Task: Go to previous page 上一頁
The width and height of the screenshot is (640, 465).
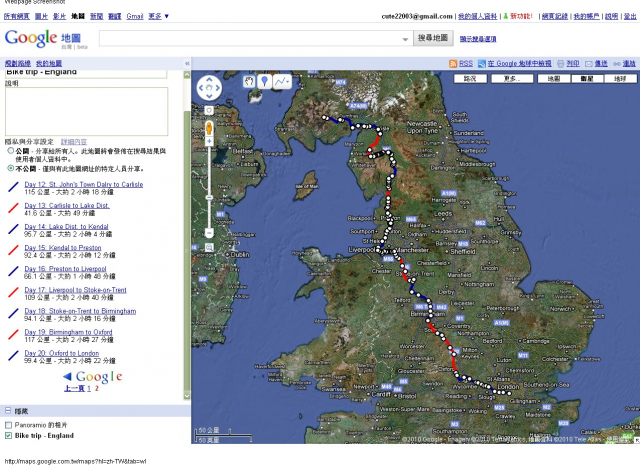Action: point(74,388)
